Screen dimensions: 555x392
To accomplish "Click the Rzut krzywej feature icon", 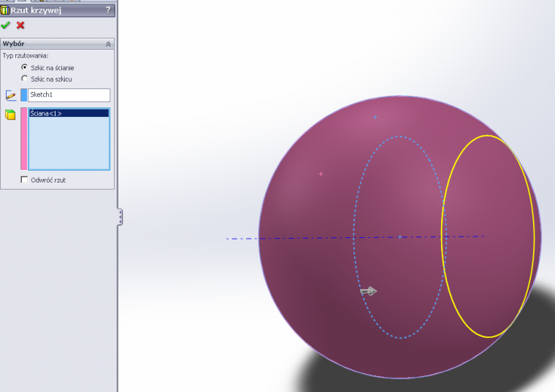I will click(x=4, y=10).
